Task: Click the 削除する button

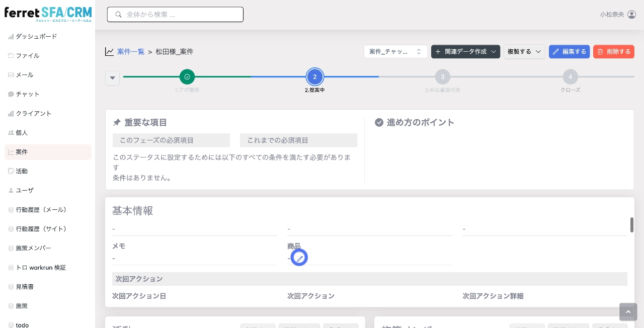Action: click(614, 51)
